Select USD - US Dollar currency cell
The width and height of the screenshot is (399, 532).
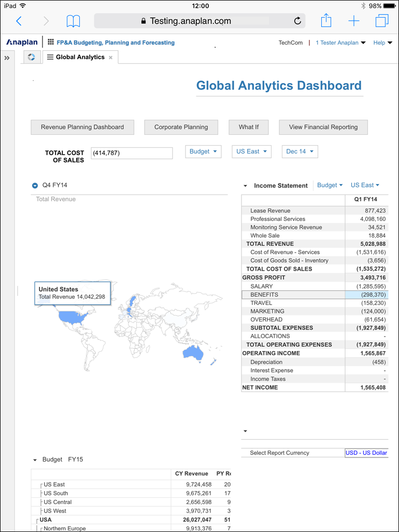point(366,453)
